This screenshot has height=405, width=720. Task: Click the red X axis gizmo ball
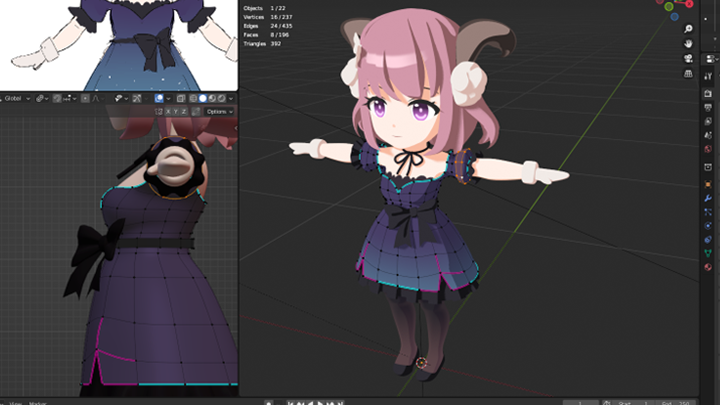click(689, 4)
